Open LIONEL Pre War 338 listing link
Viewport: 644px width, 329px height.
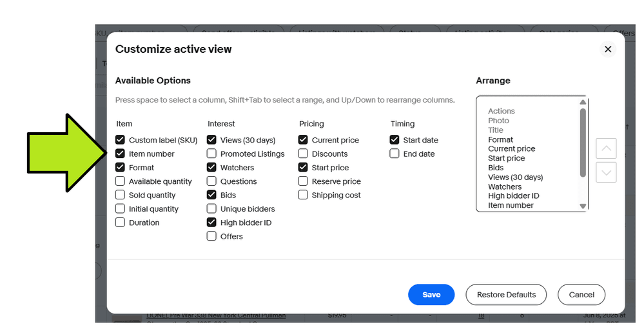click(x=215, y=316)
